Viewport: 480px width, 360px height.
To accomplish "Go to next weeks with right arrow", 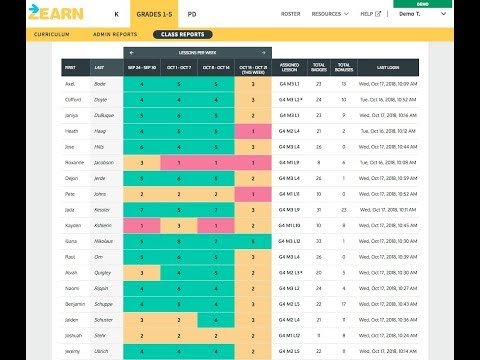I will (263, 53).
